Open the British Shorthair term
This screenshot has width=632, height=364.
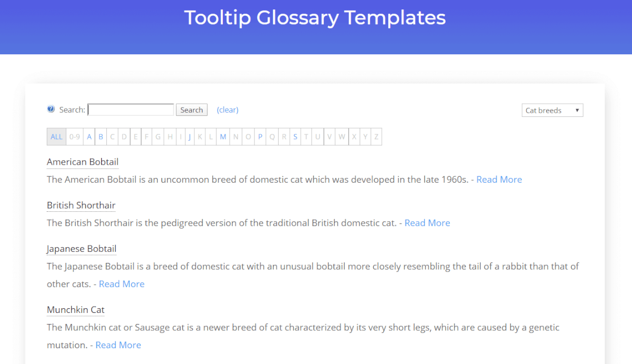coord(81,205)
